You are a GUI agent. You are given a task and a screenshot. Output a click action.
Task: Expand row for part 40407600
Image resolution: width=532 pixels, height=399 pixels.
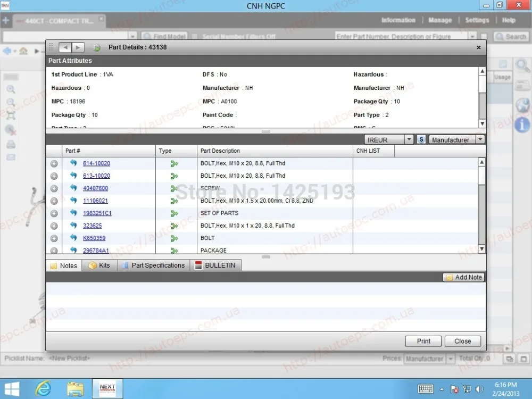tap(54, 189)
